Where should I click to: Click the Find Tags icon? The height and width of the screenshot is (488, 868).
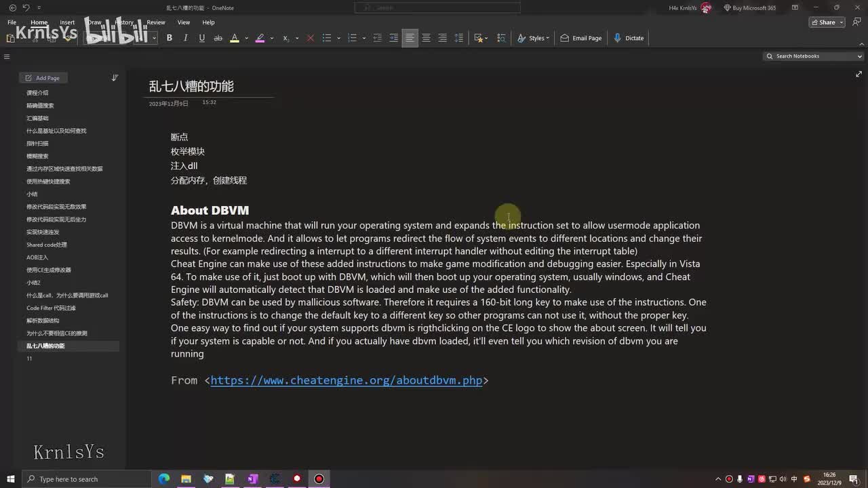(502, 38)
